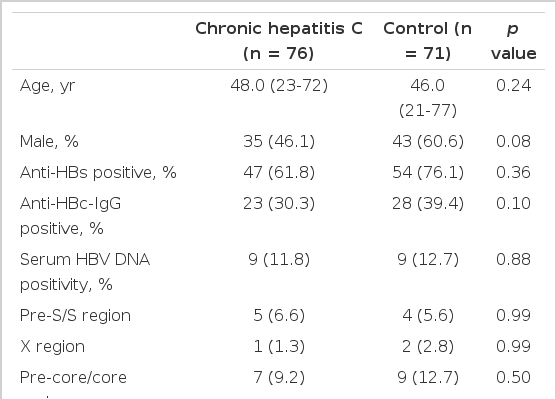Select the 'X region' row label

tap(52, 347)
